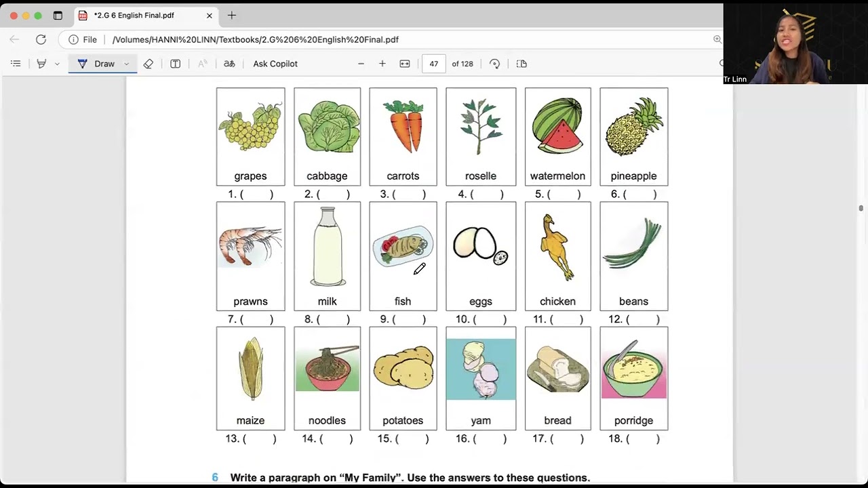Click the Fit to width icon

[405, 64]
